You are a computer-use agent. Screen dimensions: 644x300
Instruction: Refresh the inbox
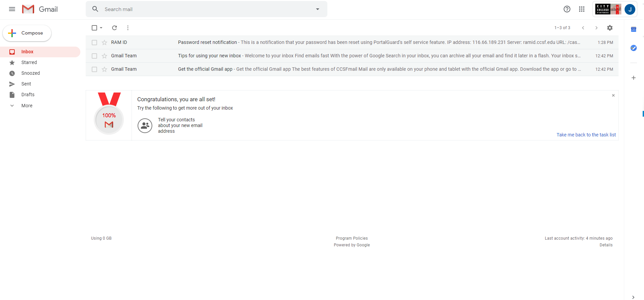(x=114, y=28)
